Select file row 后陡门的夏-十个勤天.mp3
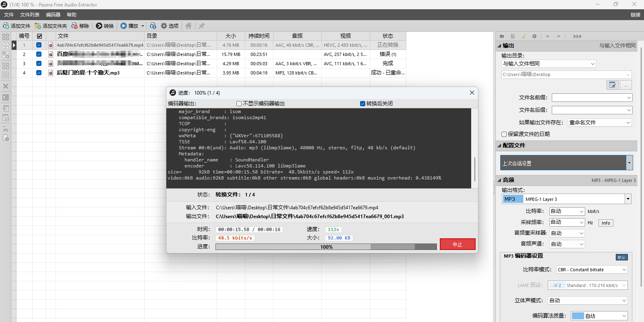 (88, 73)
